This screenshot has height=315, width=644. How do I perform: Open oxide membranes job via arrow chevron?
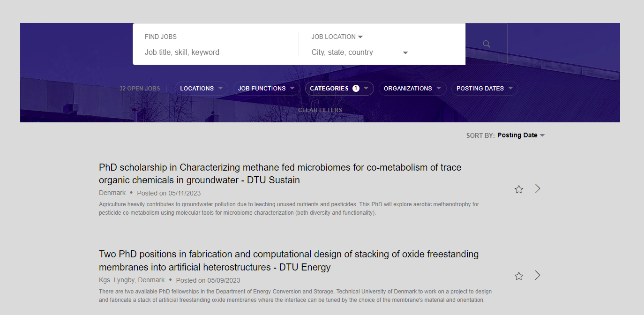coord(538,275)
